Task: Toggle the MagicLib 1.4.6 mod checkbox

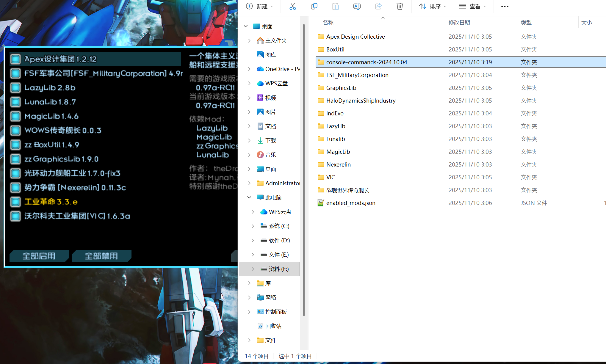Action: (x=15, y=116)
